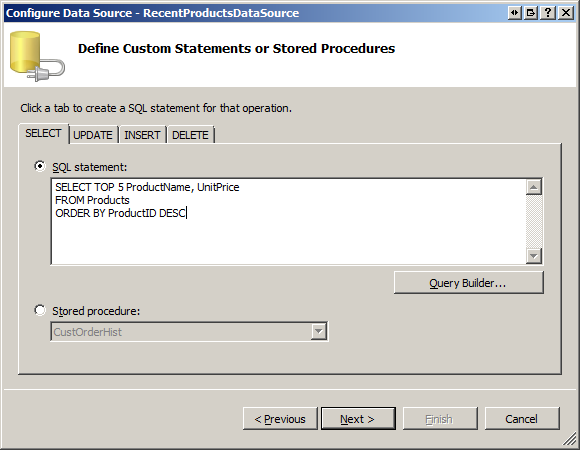Viewport: 580px width, 450px height.
Task: Open the DELETE tab
Action: (x=190, y=135)
